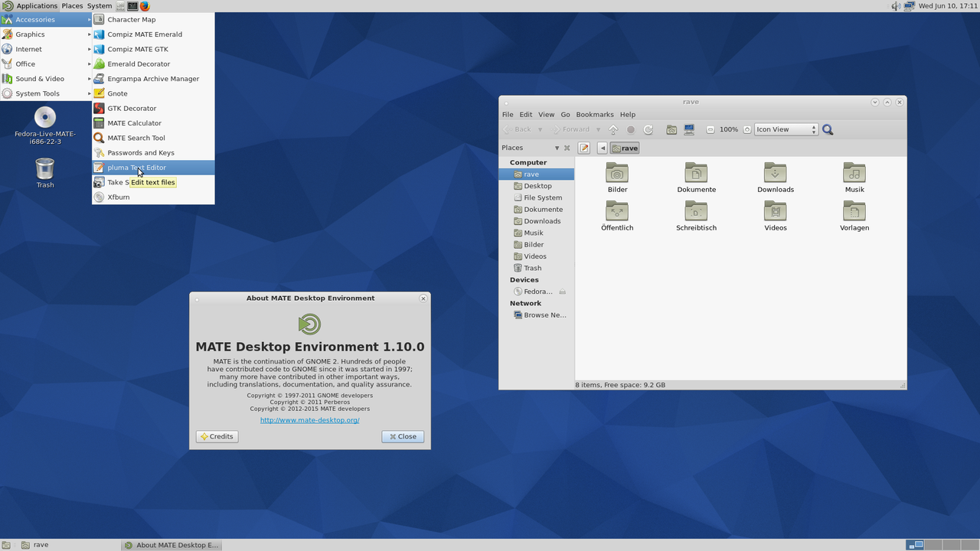This screenshot has height=551, width=980.
Task: Open the Terminal launcher in the top panel
Action: [x=132, y=6]
